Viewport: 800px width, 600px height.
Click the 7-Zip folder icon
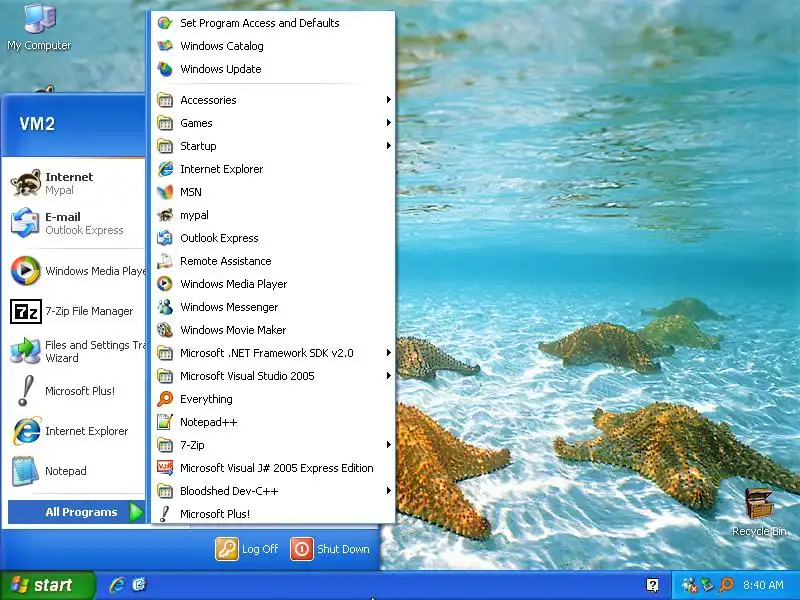click(x=165, y=445)
